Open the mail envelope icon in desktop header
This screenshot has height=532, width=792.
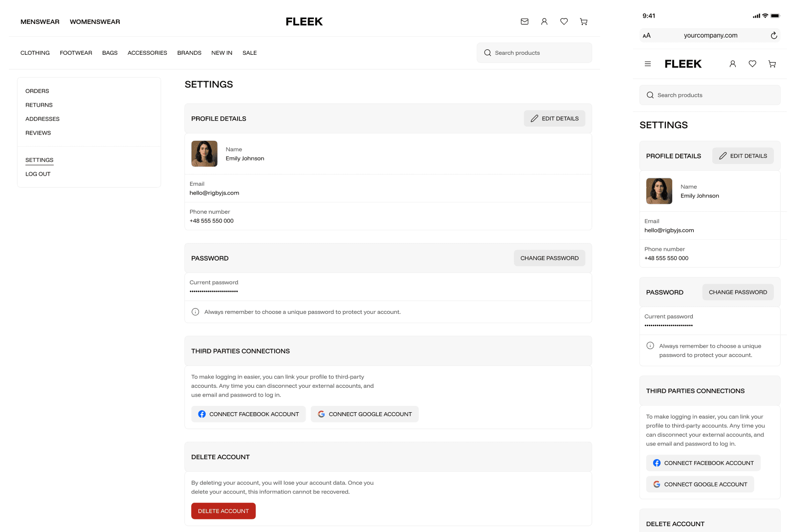click(525, 22)
